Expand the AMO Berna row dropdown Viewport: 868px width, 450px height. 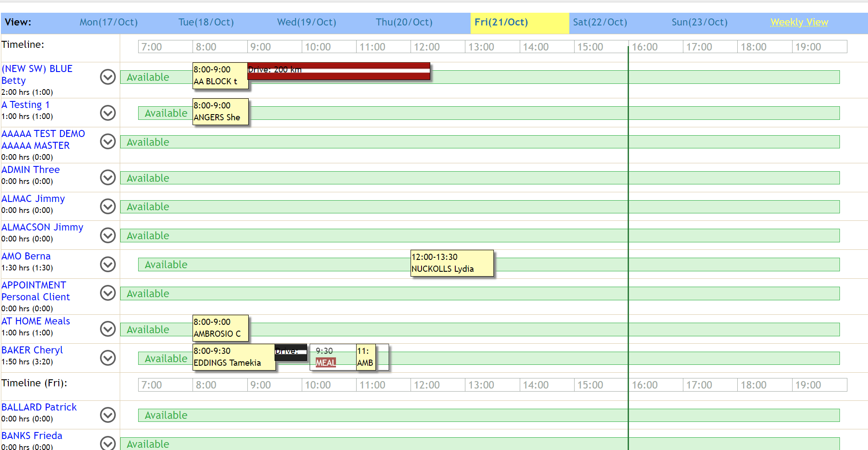coord(107,264)
